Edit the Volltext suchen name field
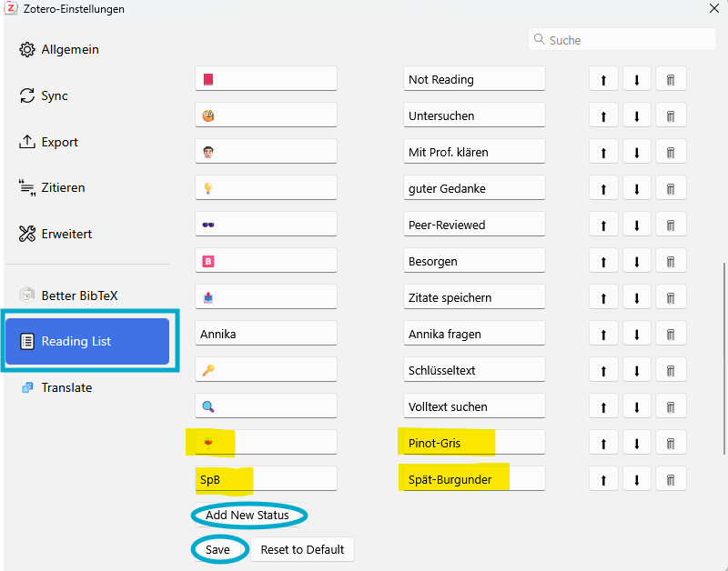The width and height of the screenshot is (728, 571). pyautogui.click(x=474, y=406)
